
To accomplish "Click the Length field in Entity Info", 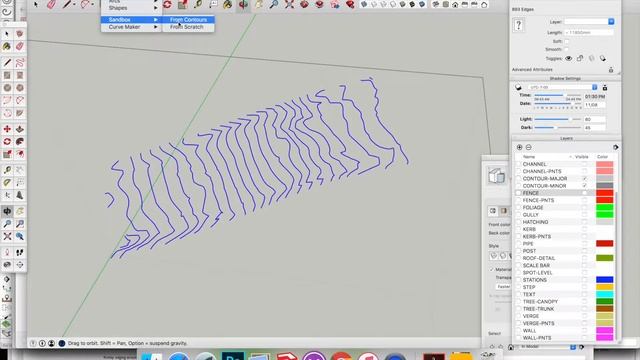I will click(x=589, y=32).
